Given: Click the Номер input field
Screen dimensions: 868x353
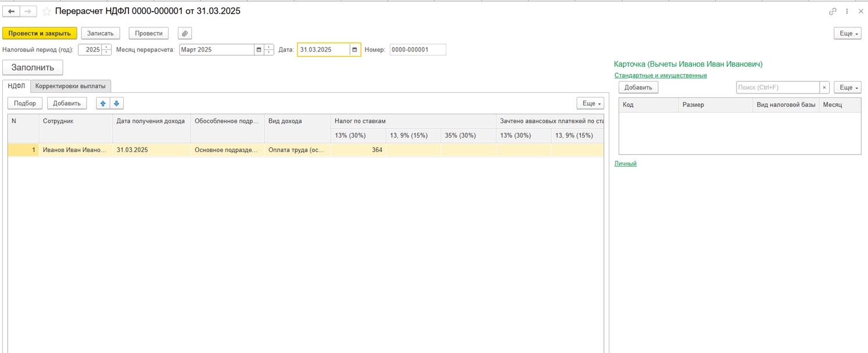Looking at the screenshot, I should (417, 50).
